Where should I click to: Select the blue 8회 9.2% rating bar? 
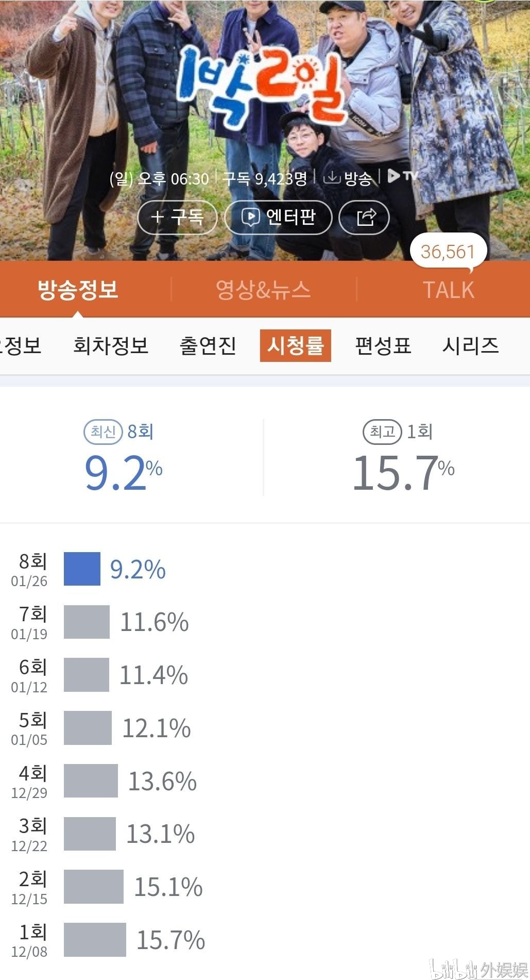(x=82, y=569)
